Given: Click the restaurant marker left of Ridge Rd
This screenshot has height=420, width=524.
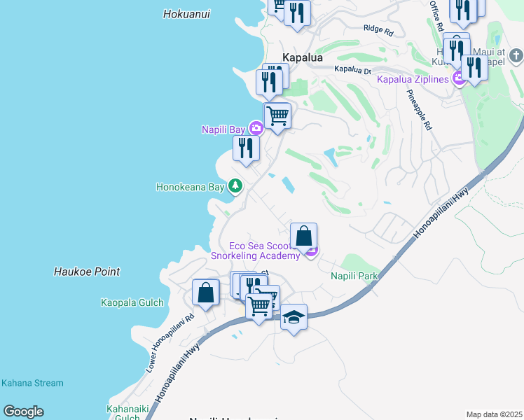Looking at the screenshot, I should (297, 15).
